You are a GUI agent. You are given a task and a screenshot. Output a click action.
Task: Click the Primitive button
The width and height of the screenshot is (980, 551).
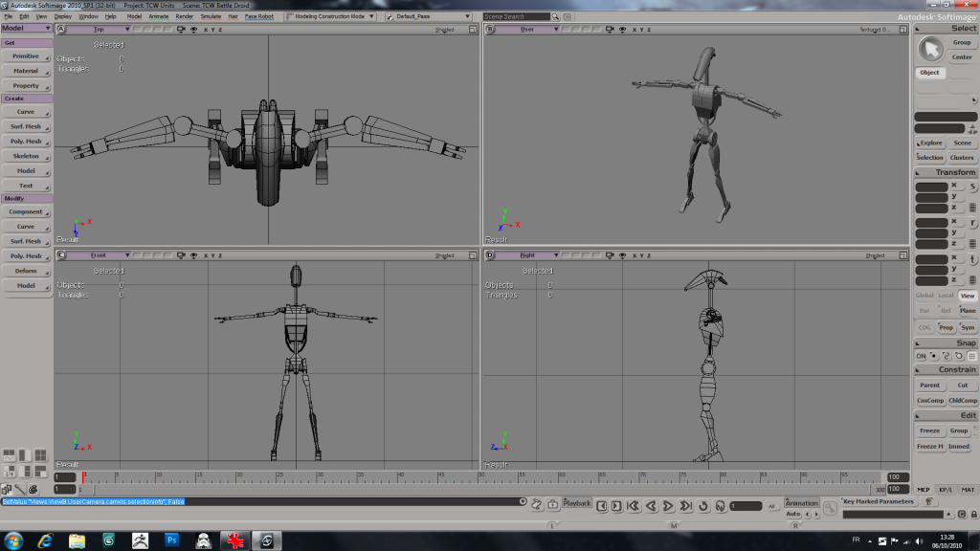[x=26, y=56]
